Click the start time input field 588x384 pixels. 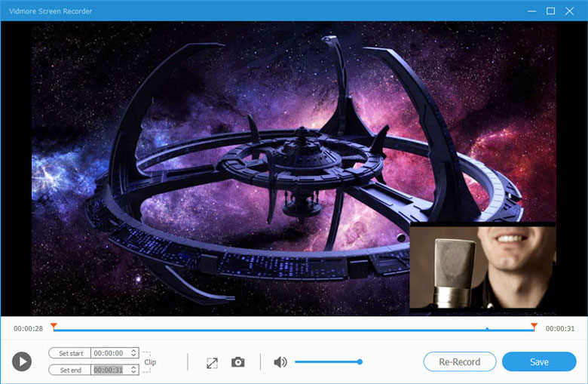[110, 353]
